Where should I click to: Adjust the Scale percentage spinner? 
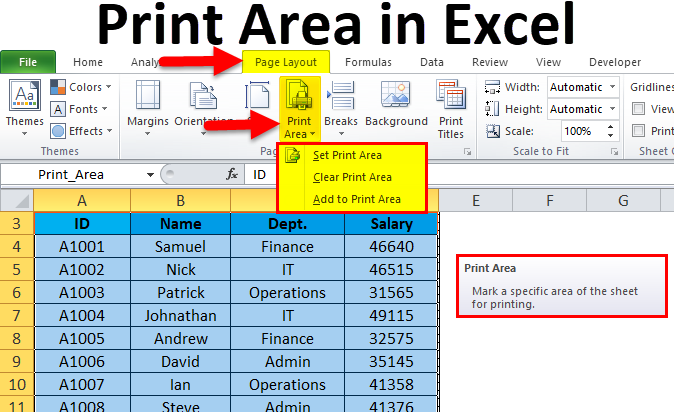coord(612,131)
